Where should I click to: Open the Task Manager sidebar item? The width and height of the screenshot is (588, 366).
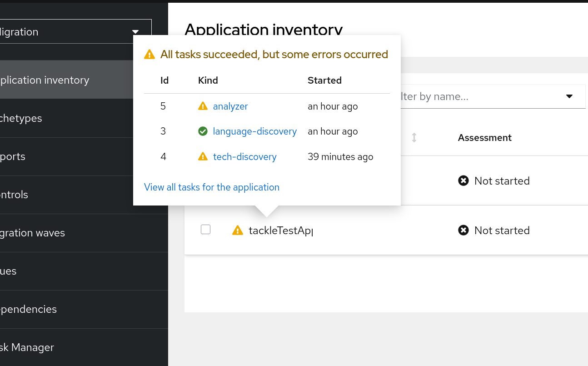click(x=27, y=347)
